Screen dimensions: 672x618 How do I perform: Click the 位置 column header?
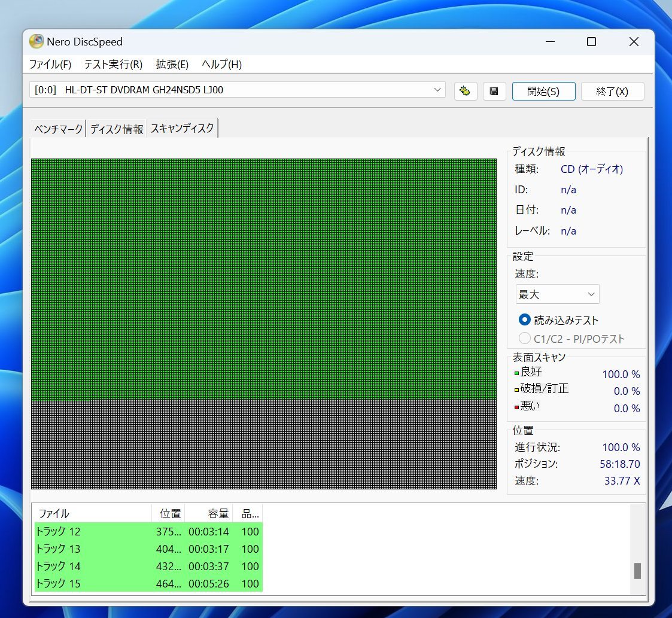coord(168,513)
